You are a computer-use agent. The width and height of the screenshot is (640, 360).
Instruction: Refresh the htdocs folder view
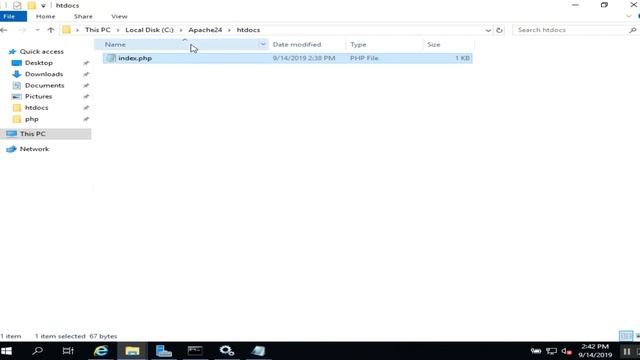[x=499, y=30]
